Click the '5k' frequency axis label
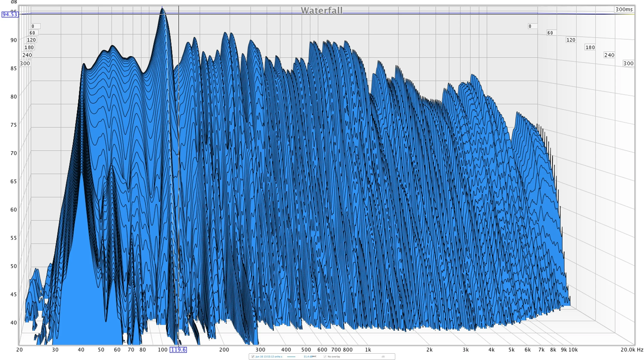 [x=511, y=349]
